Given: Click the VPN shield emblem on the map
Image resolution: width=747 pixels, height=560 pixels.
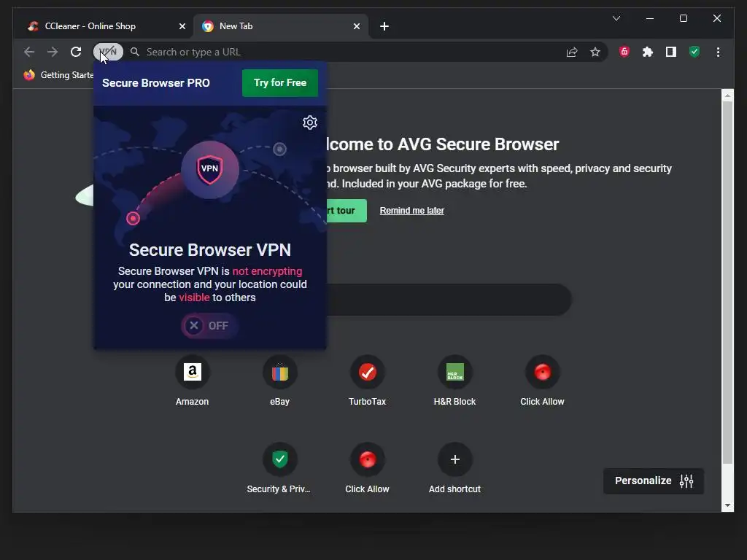Looking at the screenshot, I should (x=210, y=169).
